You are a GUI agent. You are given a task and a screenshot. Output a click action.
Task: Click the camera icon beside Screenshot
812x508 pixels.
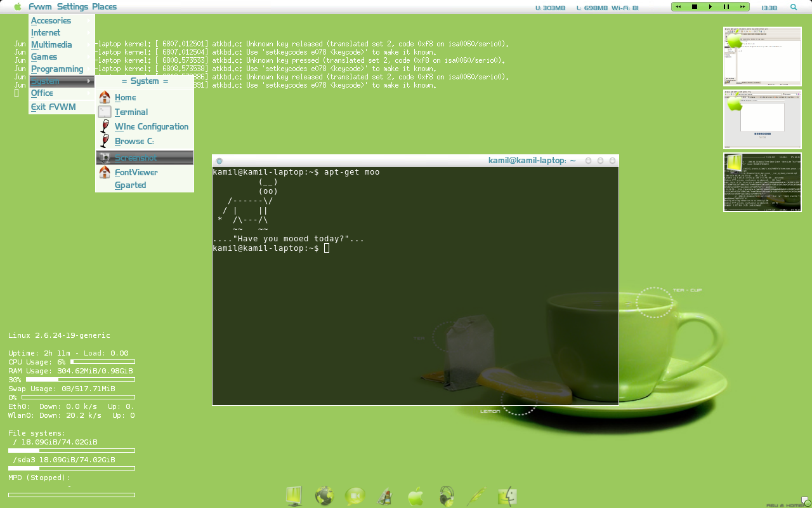point(105,157)
